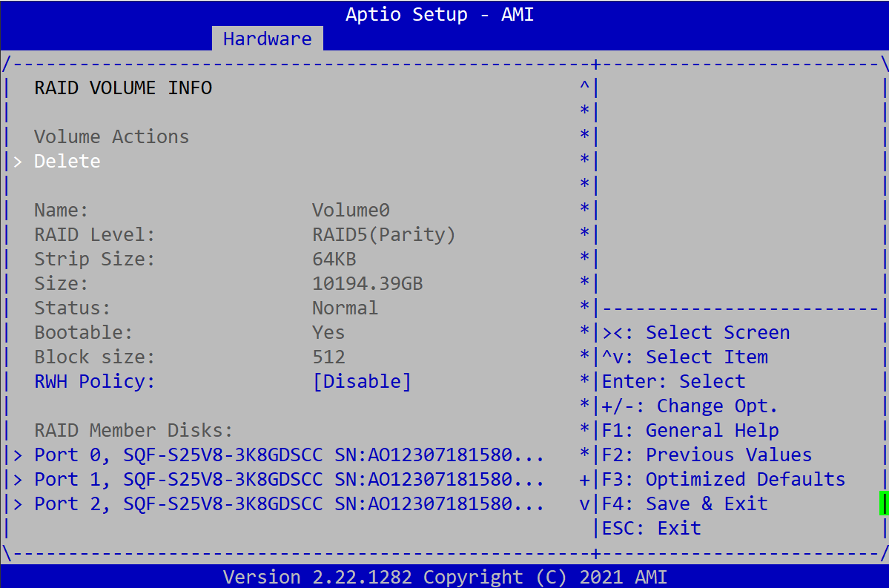The width and height of the screenshot is (889, 588).
Task: Open the RWH Policy [Disable] option
Action: click(x=361, y=381)
